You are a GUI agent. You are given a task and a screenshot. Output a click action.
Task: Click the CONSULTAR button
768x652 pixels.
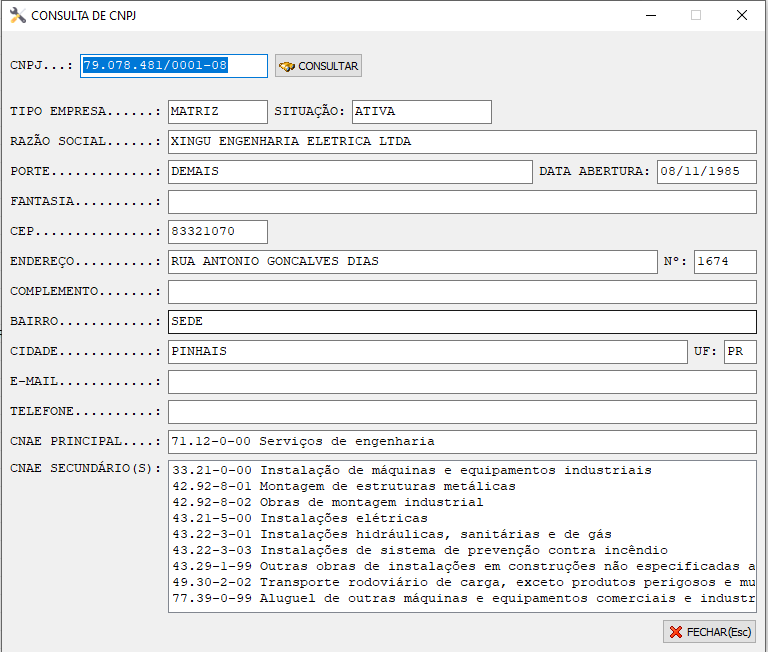[318, 66]
